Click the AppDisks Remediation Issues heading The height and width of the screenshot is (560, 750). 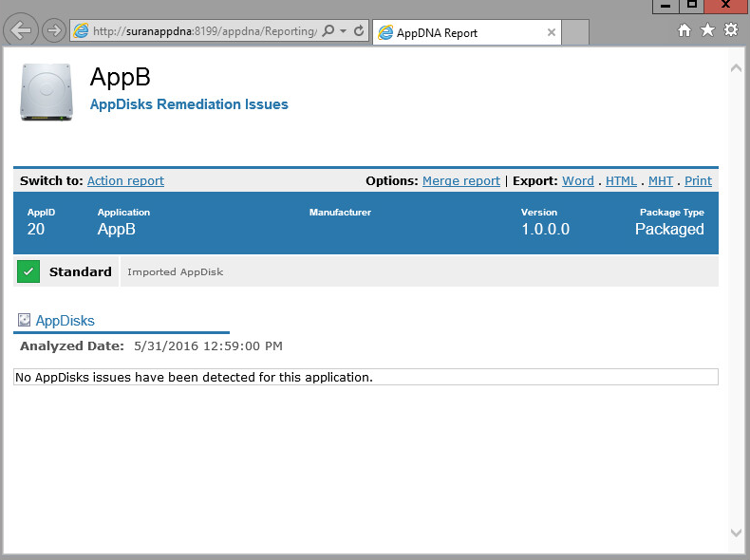(x=189, y=104)
